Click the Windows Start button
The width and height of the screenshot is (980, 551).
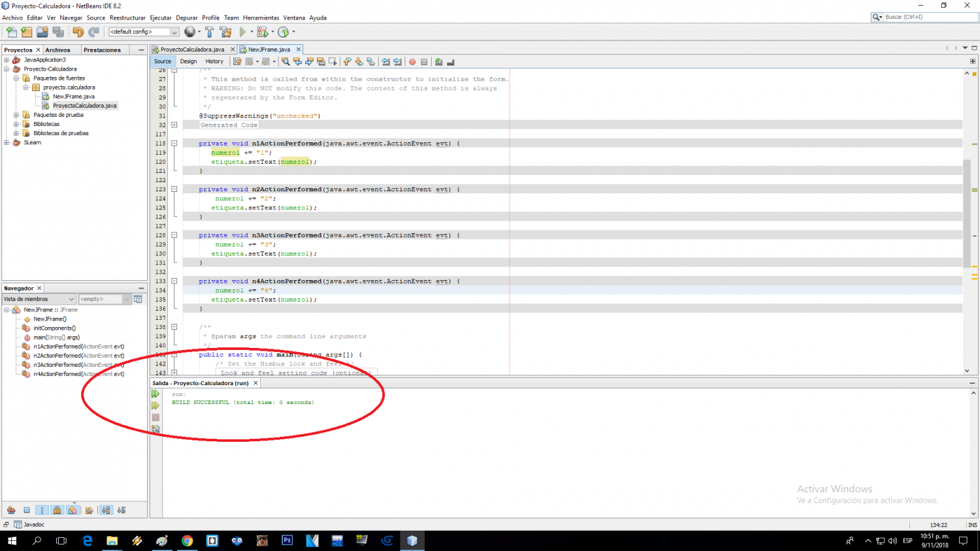click(12, 541)
